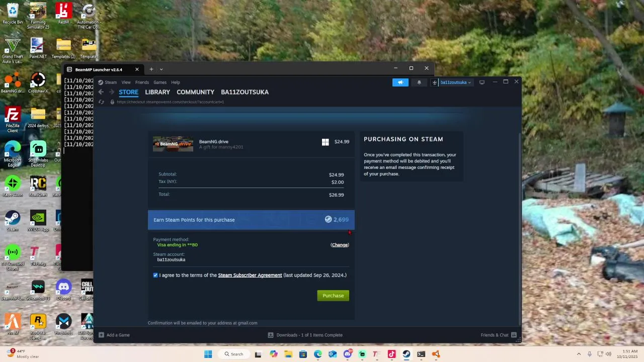The image size is (644, 362).
Task: Open the RoadCraft desktop shortcut
Action: [38, 187]
